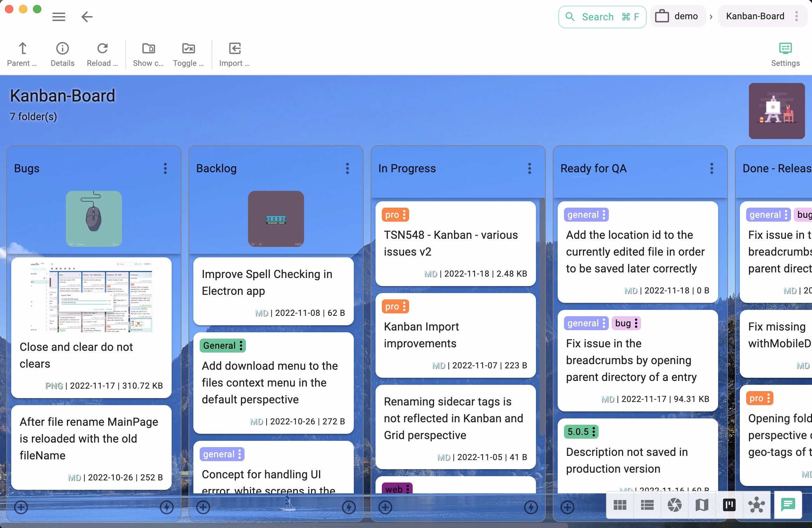Open the In Progress column options menu
The width and height of the screenshot is (812, 528).
pos(529,168)
